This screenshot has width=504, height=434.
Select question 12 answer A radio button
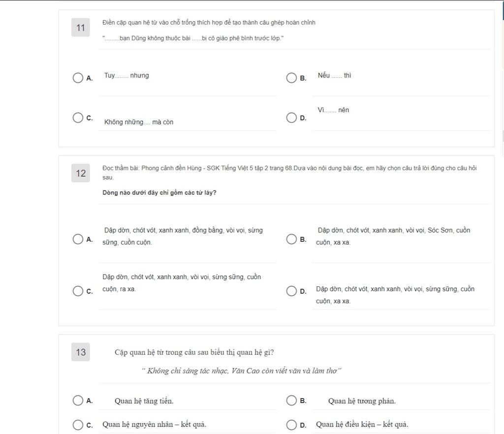tap(78, 239)
